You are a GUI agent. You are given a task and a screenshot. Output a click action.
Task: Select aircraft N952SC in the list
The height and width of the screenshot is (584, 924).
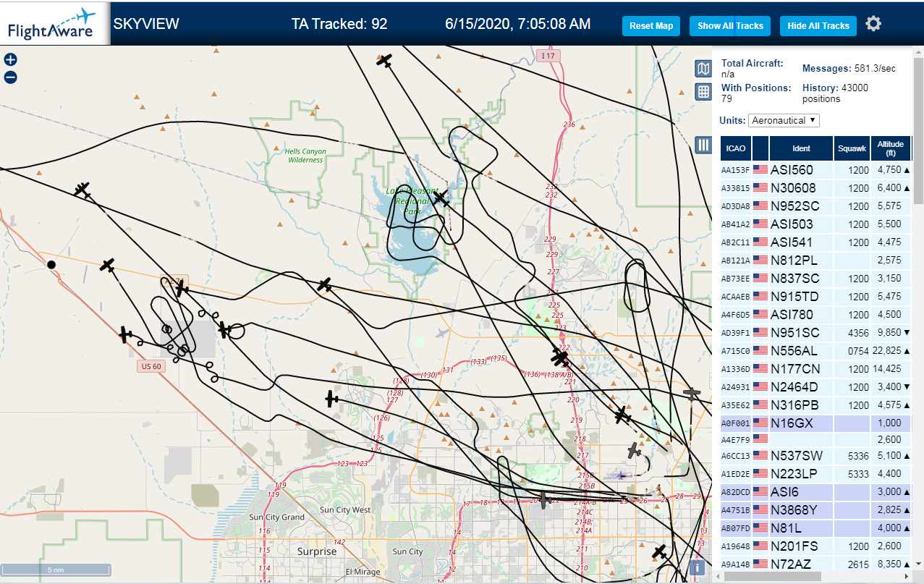coord(816,206)
